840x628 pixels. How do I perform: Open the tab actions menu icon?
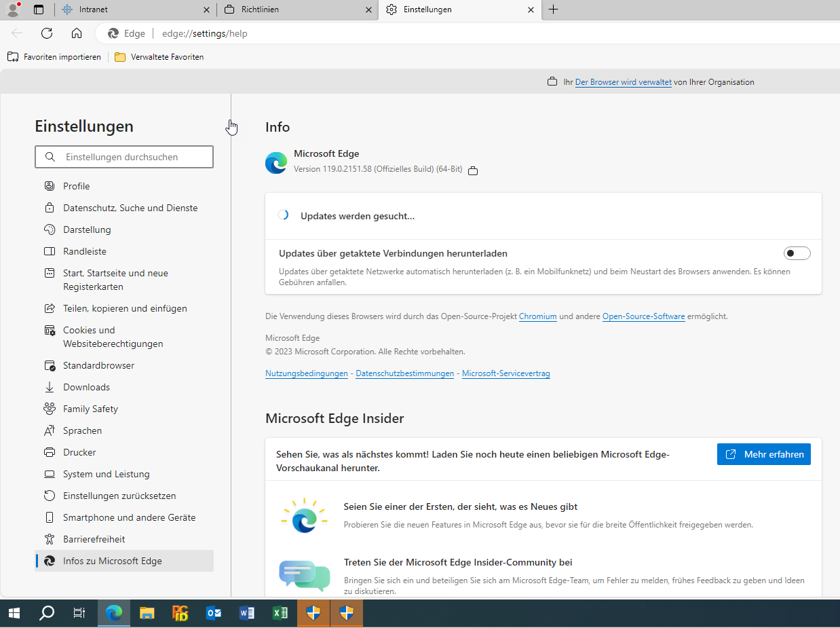pos(39,10)
